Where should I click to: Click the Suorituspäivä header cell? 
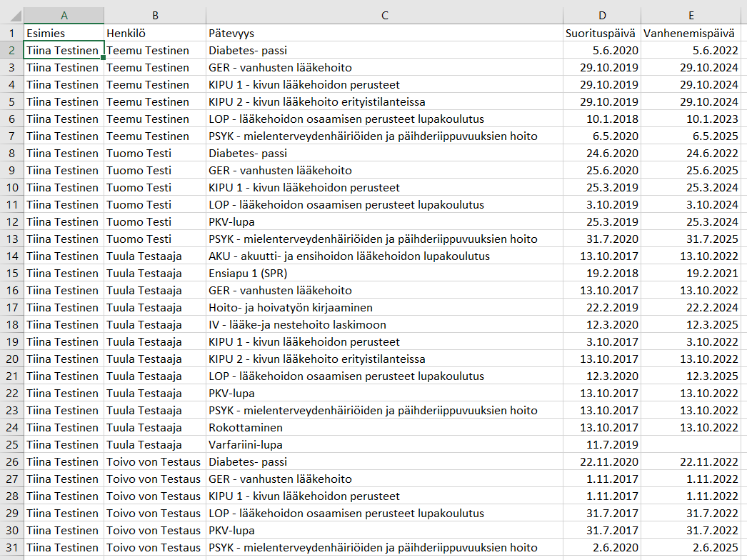[x=602, y=33]
